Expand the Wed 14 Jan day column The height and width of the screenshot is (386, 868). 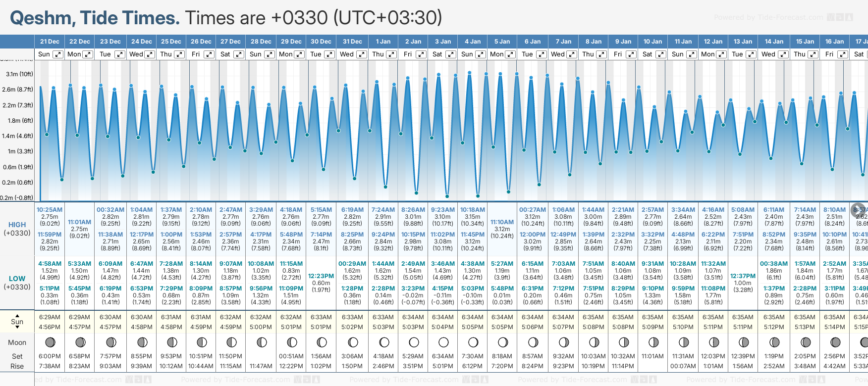click(x=783, y=54)
